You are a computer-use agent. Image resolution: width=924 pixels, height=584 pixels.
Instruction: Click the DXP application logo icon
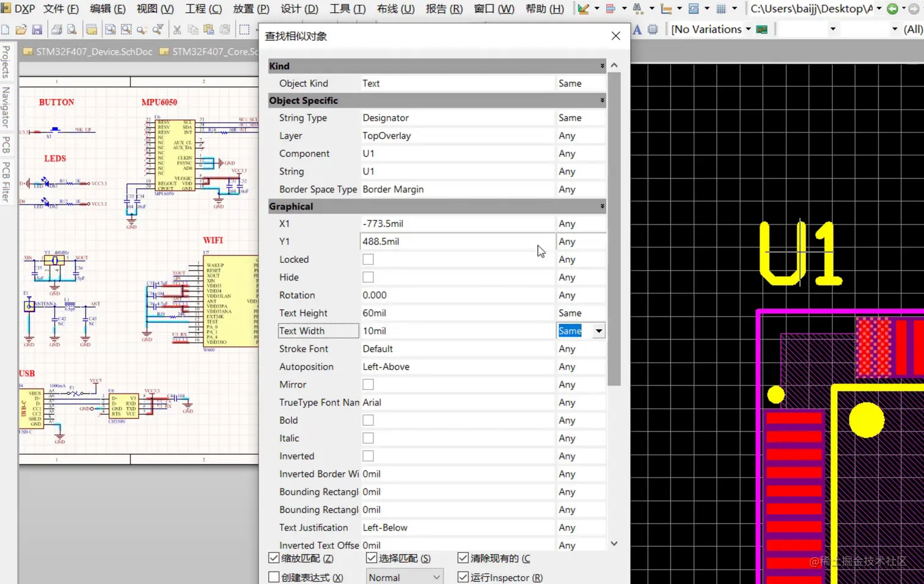[6, 9]
